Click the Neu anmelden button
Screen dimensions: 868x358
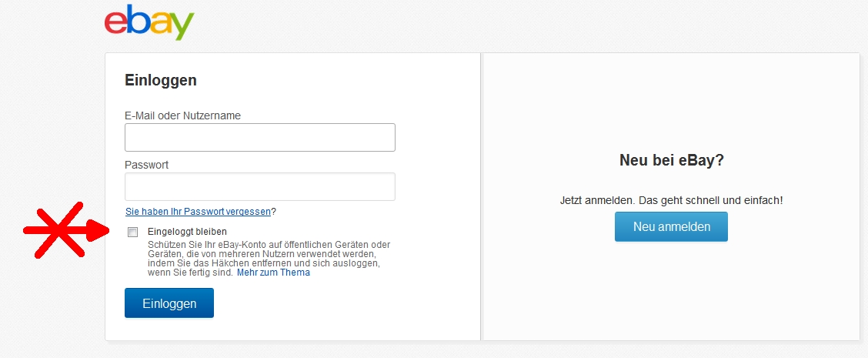(x=671, y=226)
